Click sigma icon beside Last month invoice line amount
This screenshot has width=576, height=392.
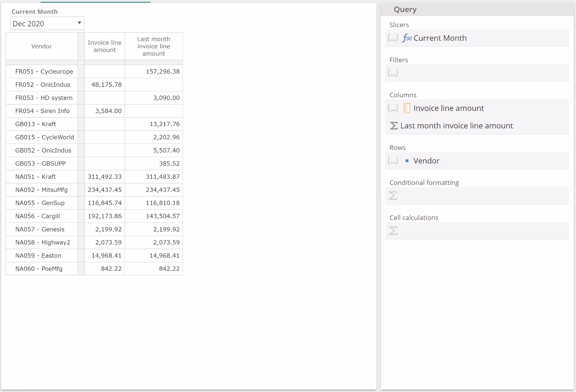pos(393,126)
